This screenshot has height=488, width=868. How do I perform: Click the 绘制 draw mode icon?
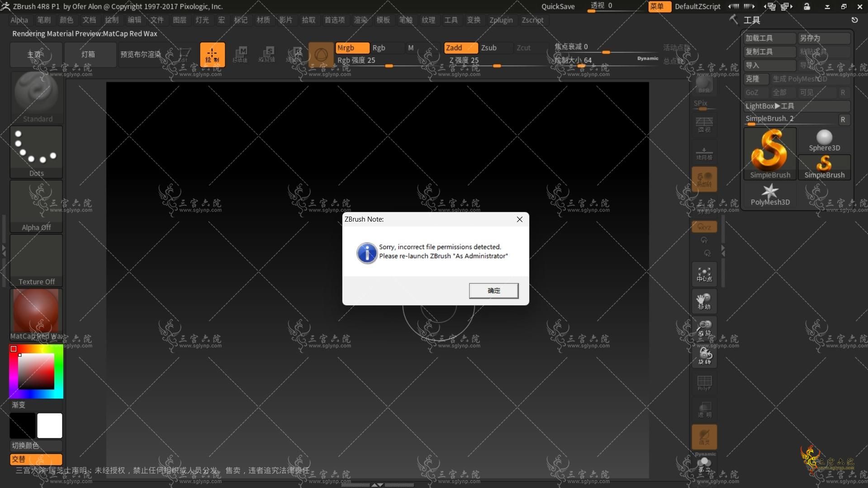[212, 55]
